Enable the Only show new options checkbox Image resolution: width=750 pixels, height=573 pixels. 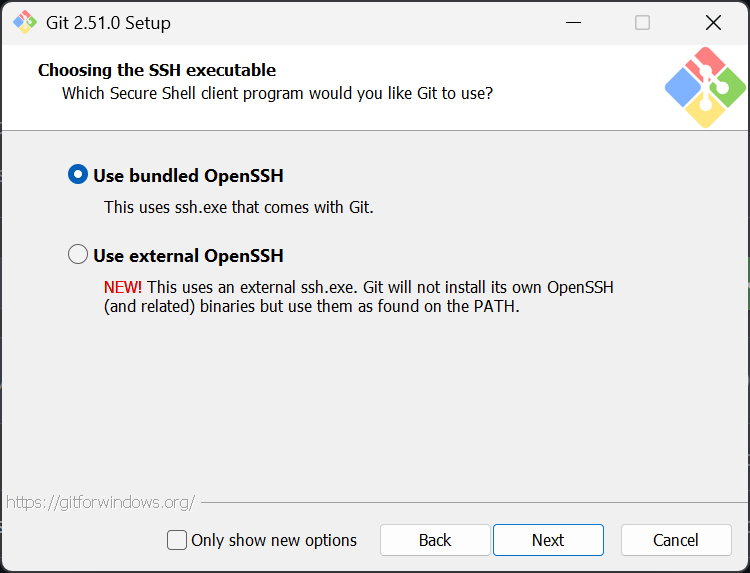[177, 540]
